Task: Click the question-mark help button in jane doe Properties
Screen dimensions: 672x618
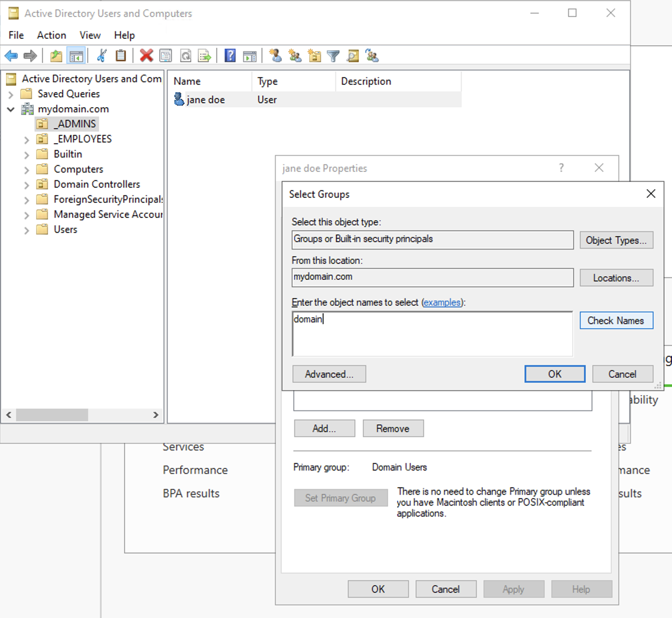Action: [561, 168]
